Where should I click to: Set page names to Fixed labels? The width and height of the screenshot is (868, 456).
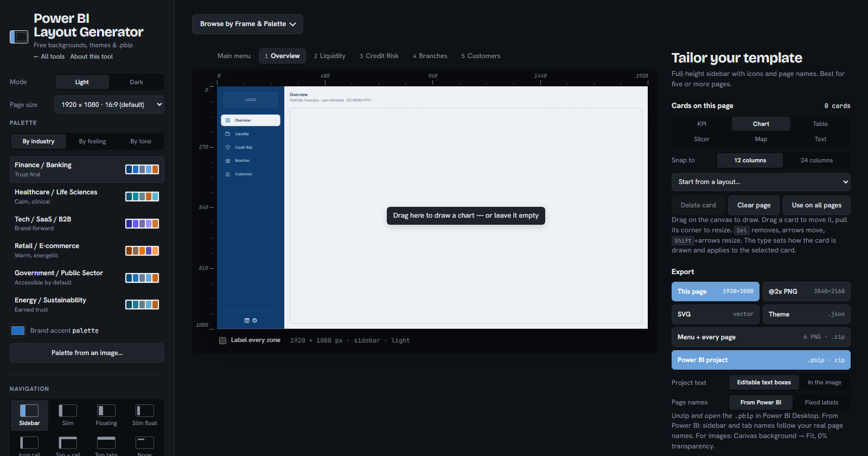821,402
